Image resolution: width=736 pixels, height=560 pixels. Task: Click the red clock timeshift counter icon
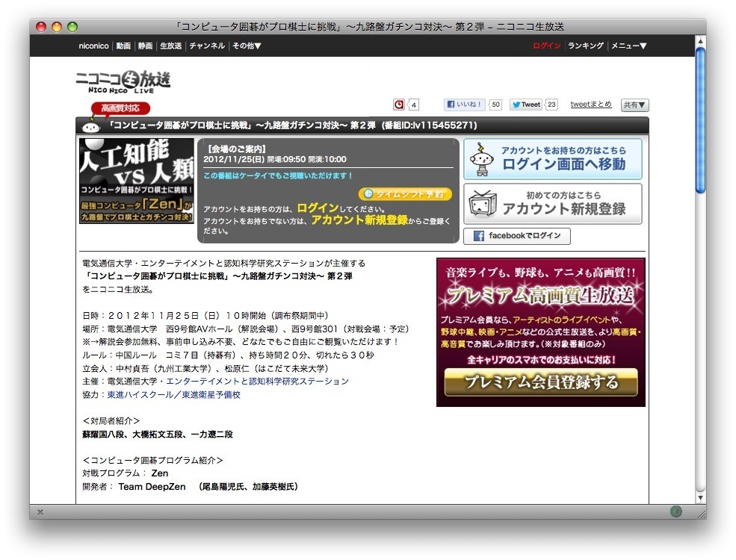tap(398, 105)
